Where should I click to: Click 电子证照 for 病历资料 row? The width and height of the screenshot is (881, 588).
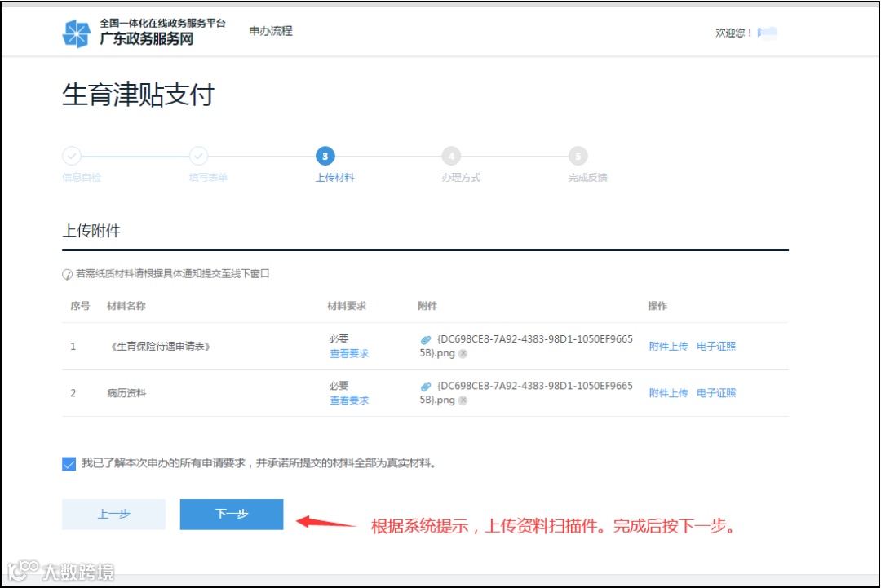tap(716, 393)
